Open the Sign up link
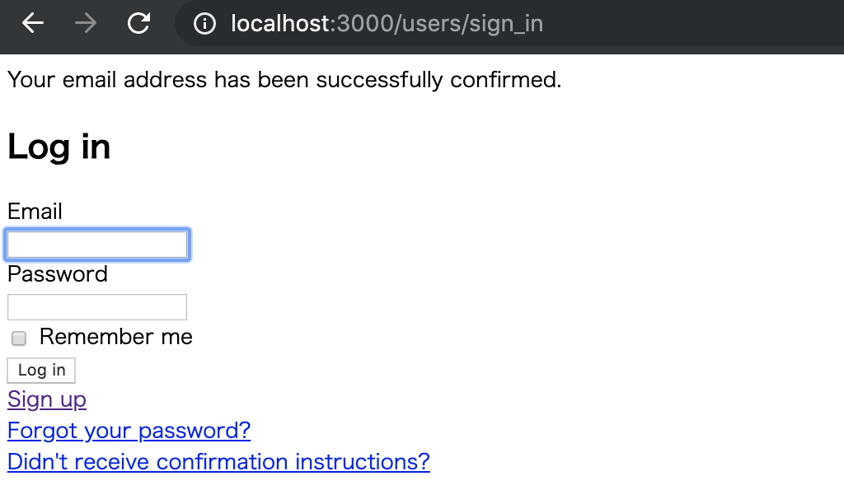 pos(47,399)
